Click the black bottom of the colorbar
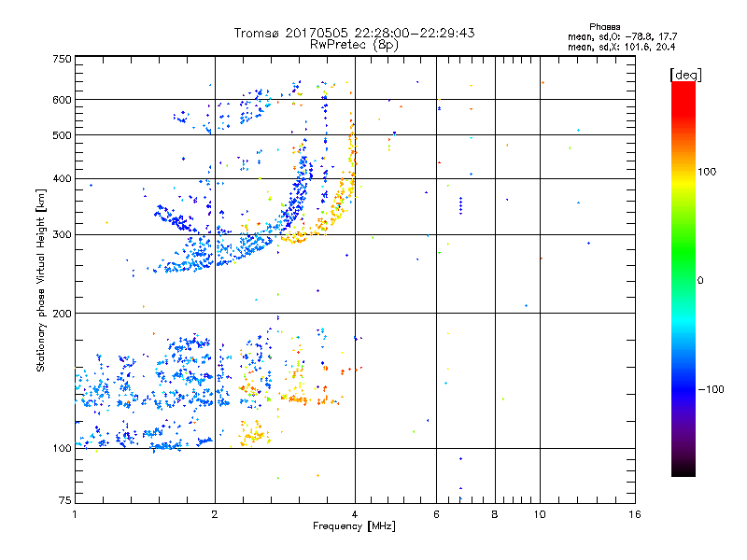The height and width of the screenshot is (560, 747). coord(684,471)
